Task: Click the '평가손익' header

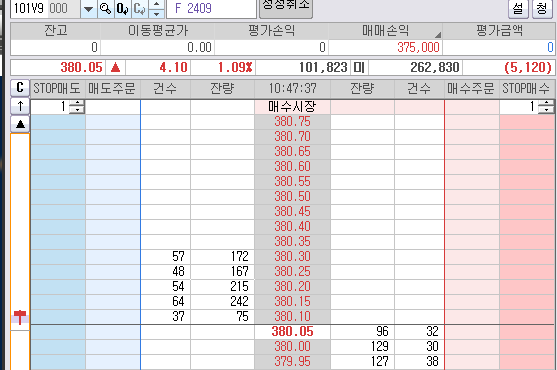Action: [271, 31]
